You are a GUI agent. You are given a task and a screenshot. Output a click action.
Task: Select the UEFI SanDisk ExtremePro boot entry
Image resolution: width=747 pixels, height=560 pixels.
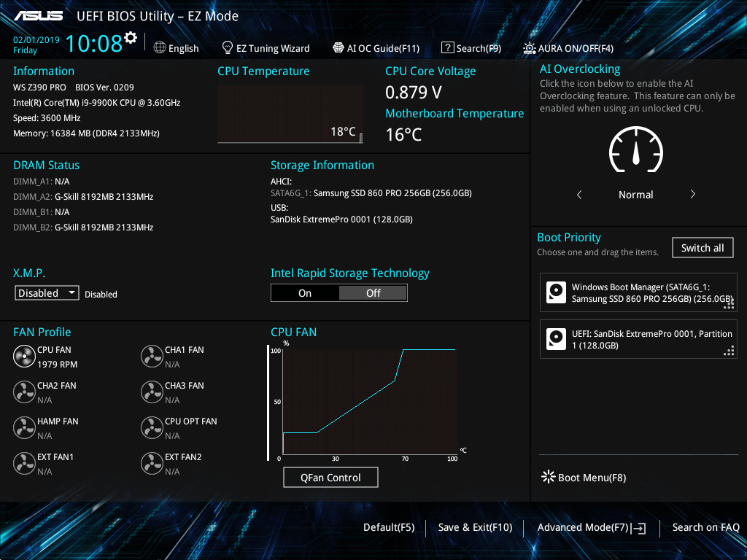click(638, 339)
